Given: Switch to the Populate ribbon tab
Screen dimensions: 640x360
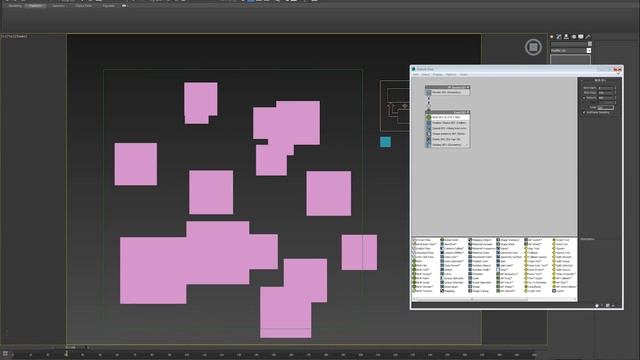Looking at the screenshot, I should 109,6.
